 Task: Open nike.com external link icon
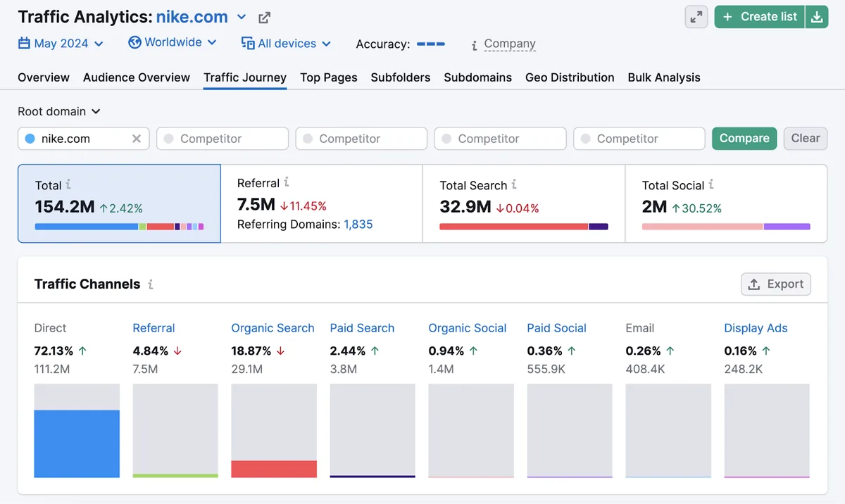click(265, 18)
